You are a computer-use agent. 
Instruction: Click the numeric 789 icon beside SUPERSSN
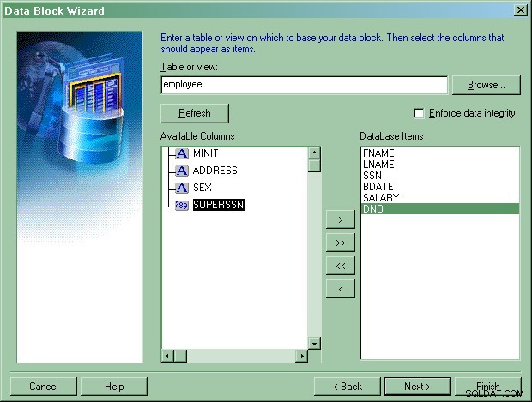click(182, 205)
